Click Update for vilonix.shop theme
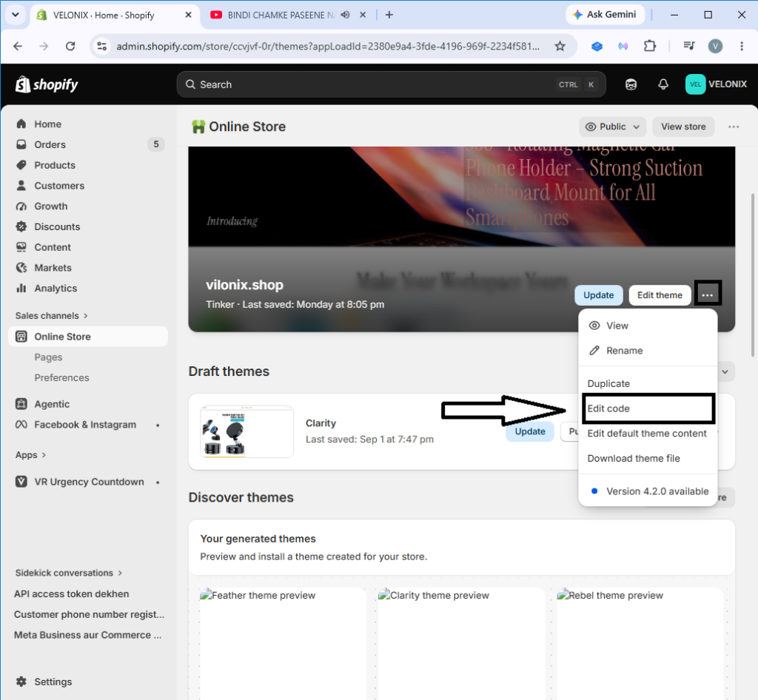This screenshot has width=758, height=700. click(x=598, y=295)
